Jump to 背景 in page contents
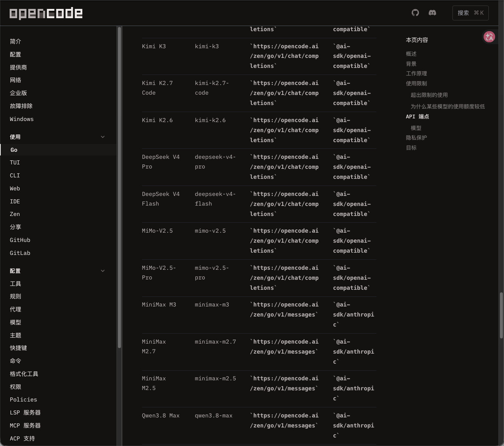This screenshot has height=446, width=504. coord(411,64)
